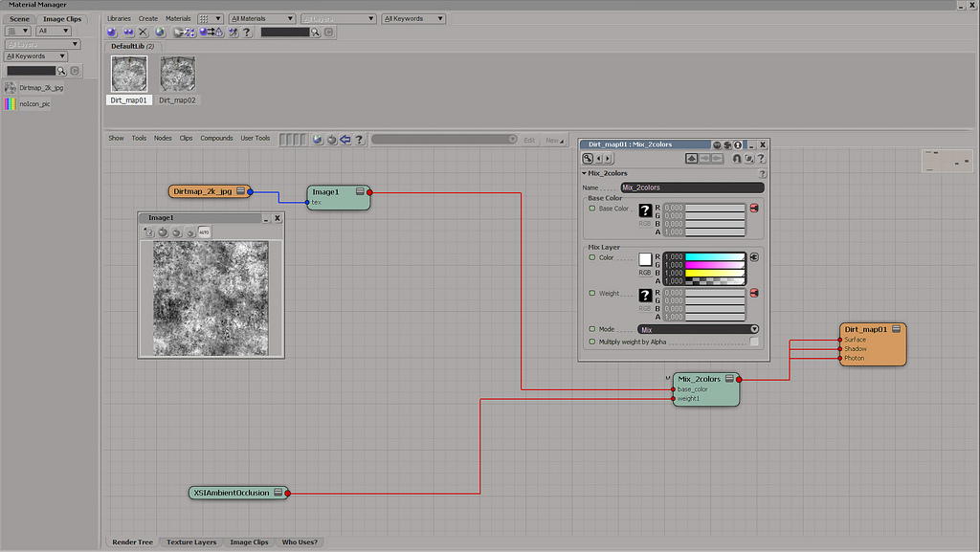Open the Create menu

(148, 19)
